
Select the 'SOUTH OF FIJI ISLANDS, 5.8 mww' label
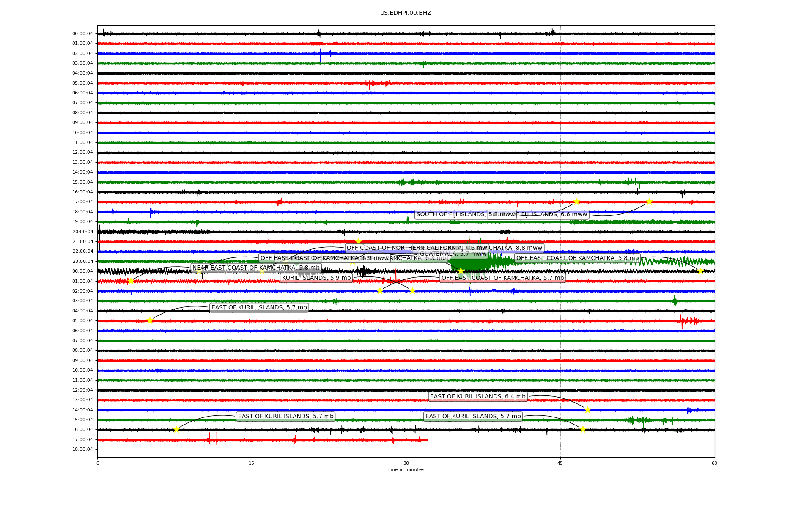coord(466,215)
